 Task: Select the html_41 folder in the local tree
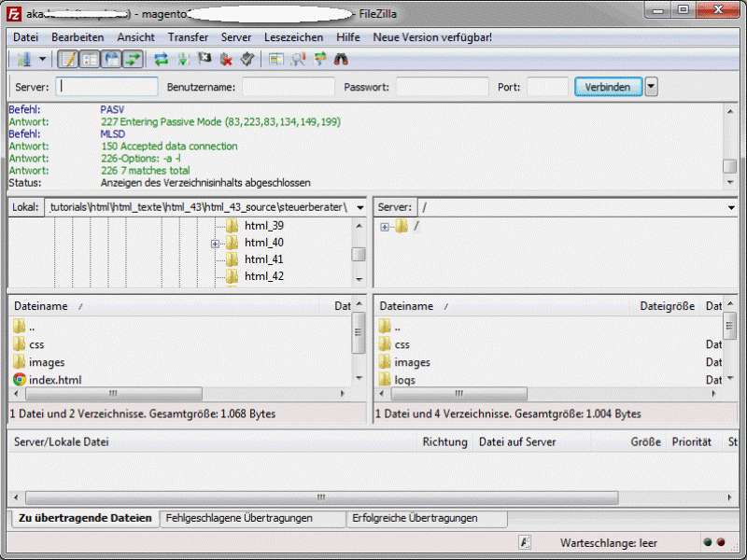coord(264,259)
